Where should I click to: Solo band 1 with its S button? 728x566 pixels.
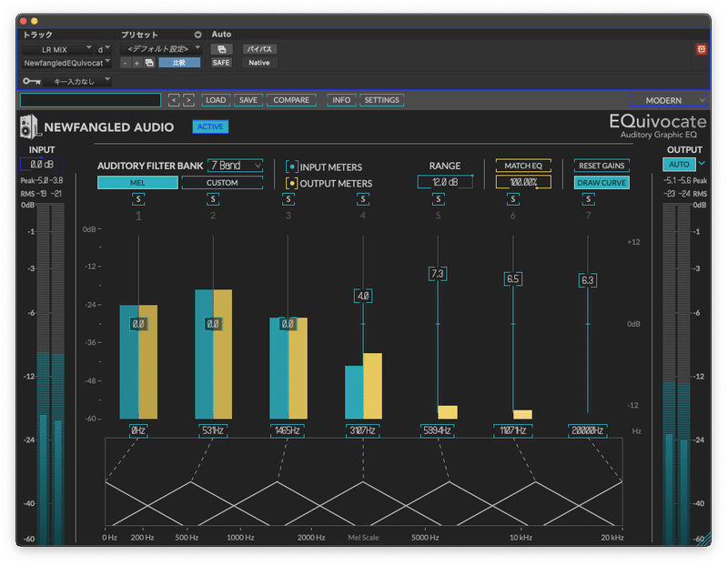(138, 199)
